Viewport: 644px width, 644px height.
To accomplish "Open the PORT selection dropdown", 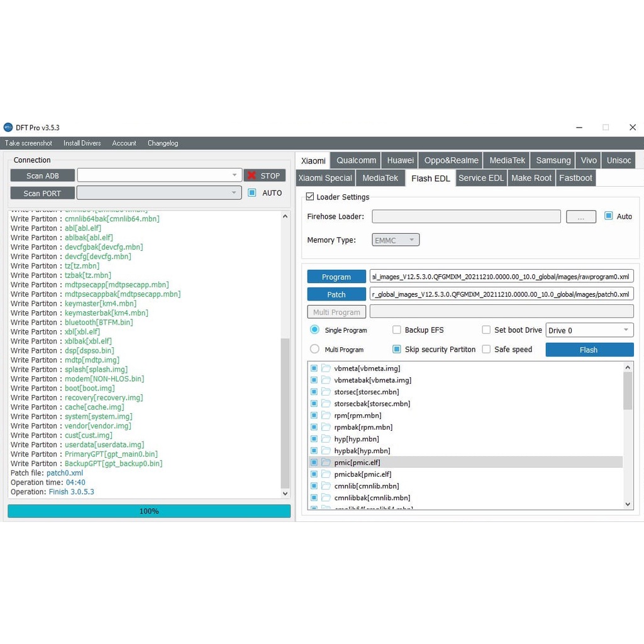I will click(x=159, y=192).
